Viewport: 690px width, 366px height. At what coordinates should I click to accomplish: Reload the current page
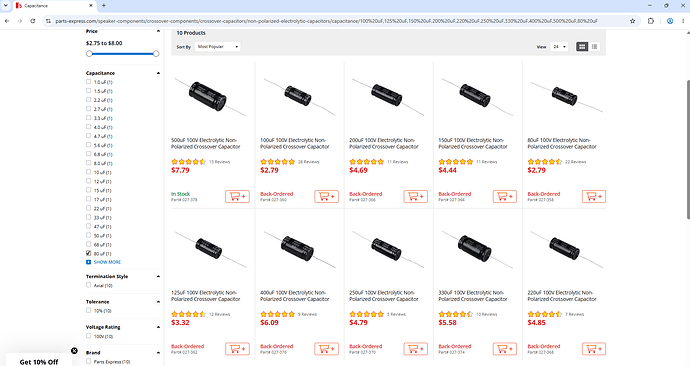click(x=33, y=21)
